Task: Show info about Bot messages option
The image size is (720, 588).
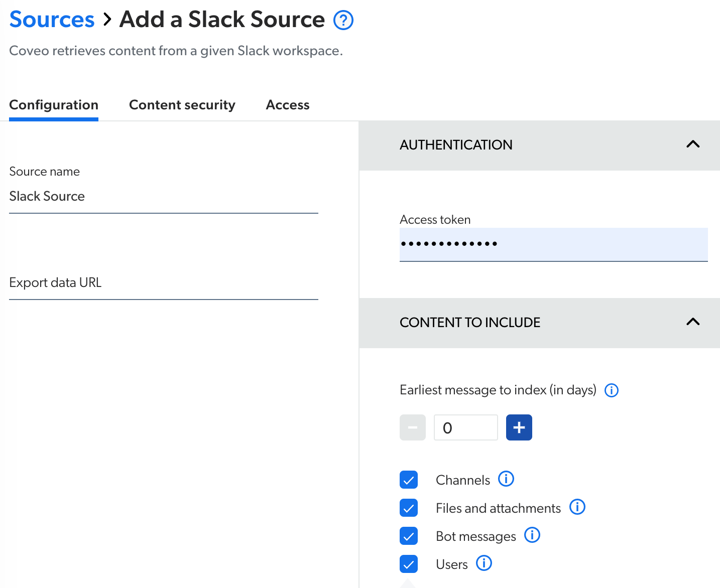Action: [x=532, y=535]
